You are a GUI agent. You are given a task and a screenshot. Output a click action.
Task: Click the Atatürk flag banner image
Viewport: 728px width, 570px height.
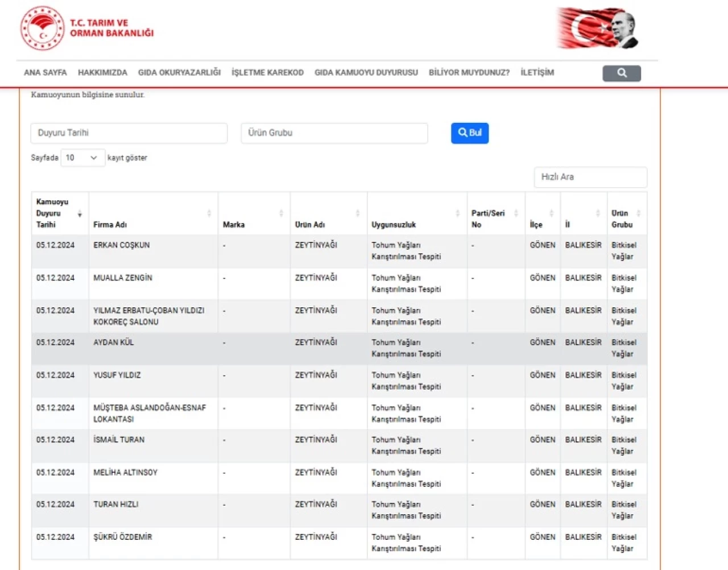click(597, 28)
